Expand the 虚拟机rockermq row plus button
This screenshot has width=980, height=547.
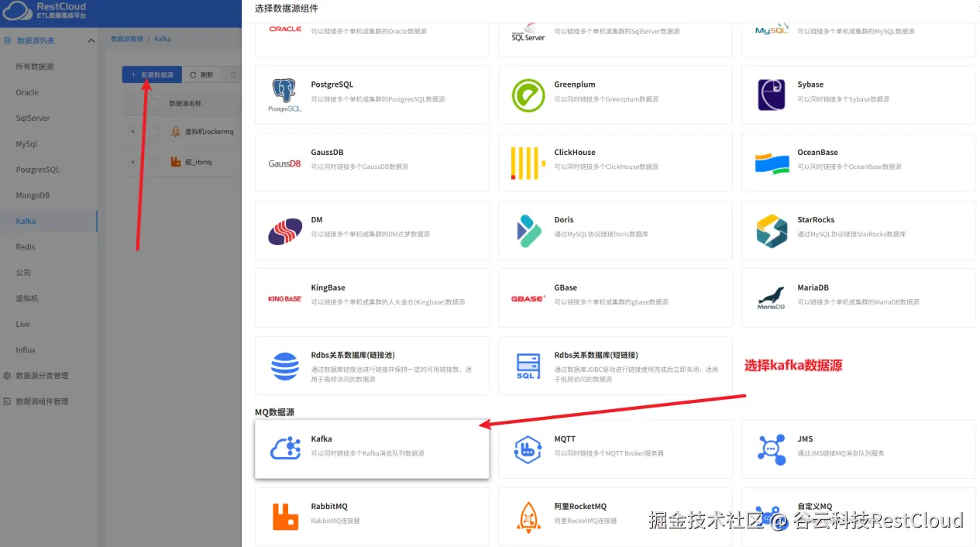point(132,132)
